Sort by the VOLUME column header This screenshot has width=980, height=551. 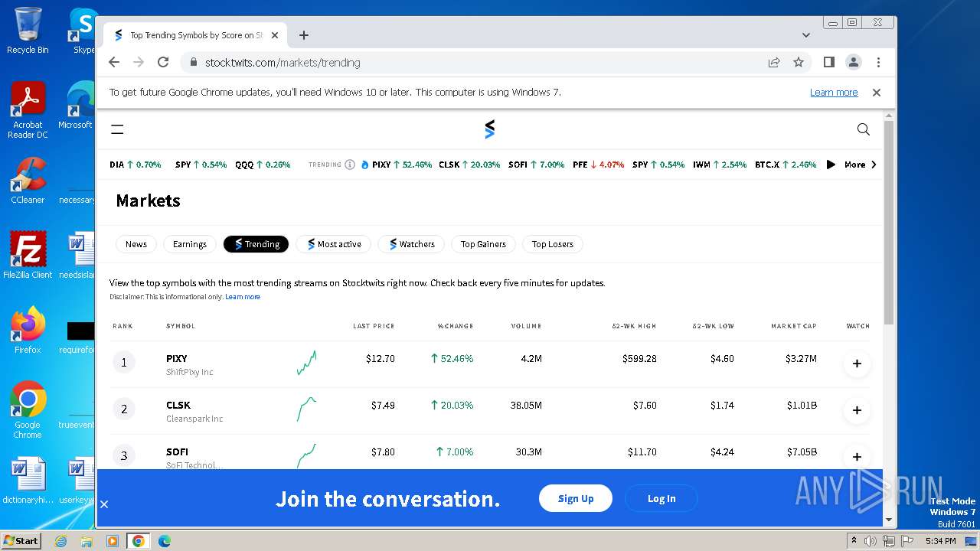point(526,326)
